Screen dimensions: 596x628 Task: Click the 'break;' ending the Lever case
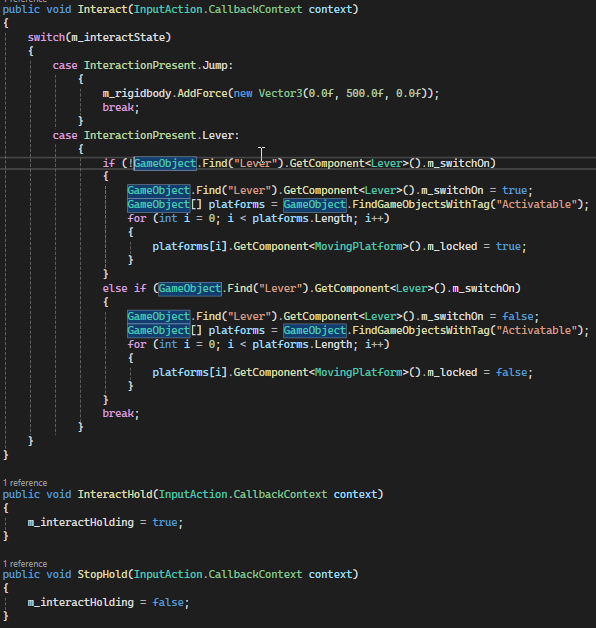tap(121, 413)
